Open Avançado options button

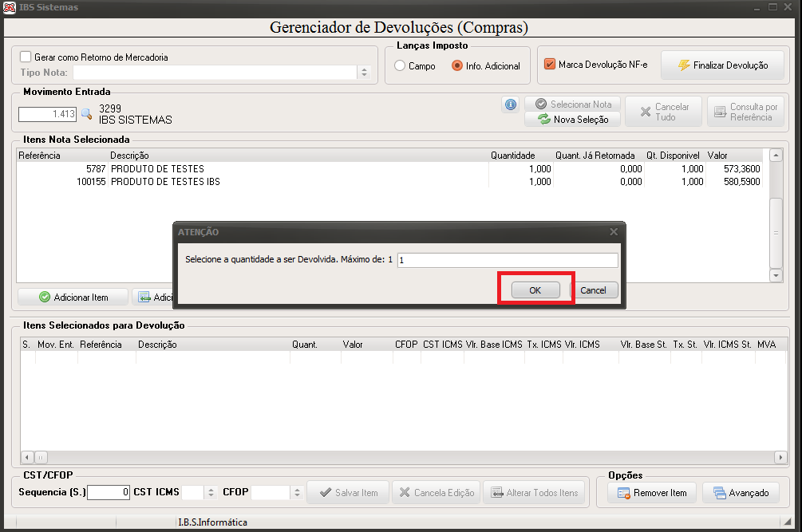tap(741, 493)
